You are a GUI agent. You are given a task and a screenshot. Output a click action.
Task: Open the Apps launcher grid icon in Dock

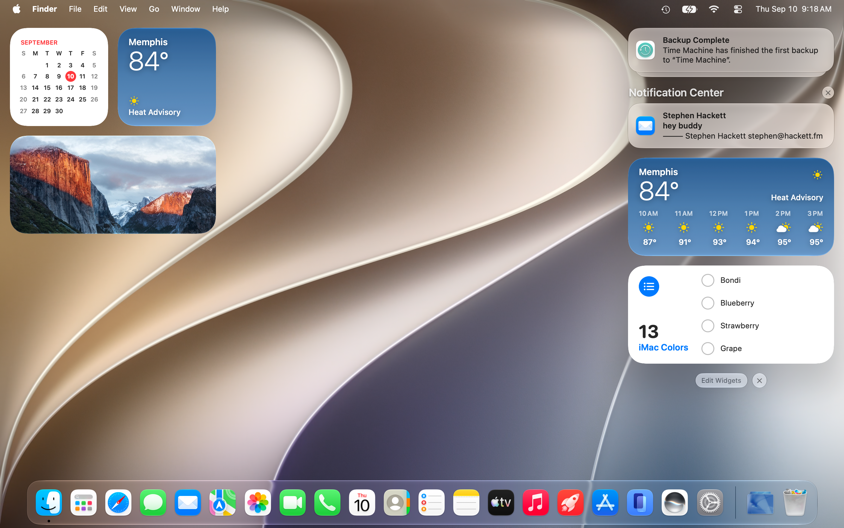[83, 503]
